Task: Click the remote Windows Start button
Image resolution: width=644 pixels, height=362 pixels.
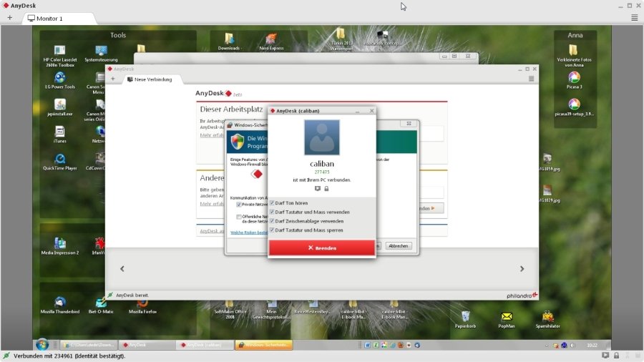Action: point(42,345)
